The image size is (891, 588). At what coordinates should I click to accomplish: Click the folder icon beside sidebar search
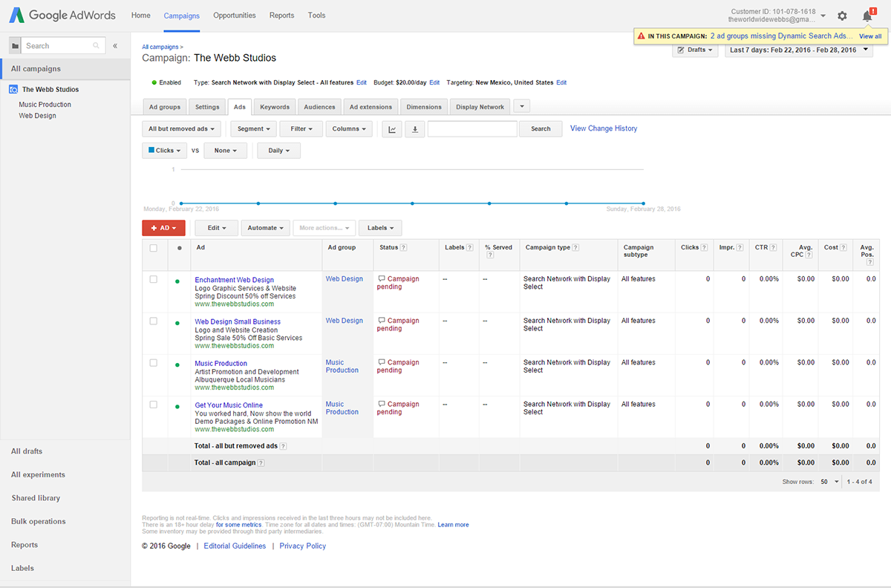click(x=14, y=46)
